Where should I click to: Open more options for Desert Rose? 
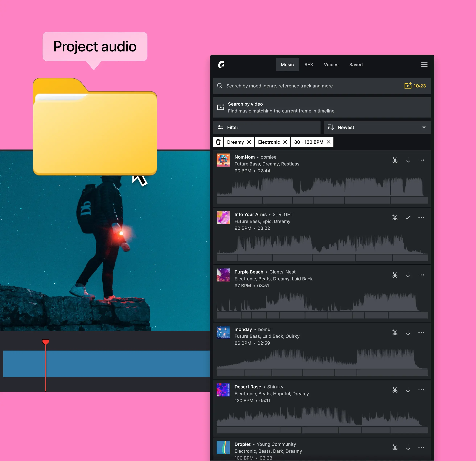[421, 390]
